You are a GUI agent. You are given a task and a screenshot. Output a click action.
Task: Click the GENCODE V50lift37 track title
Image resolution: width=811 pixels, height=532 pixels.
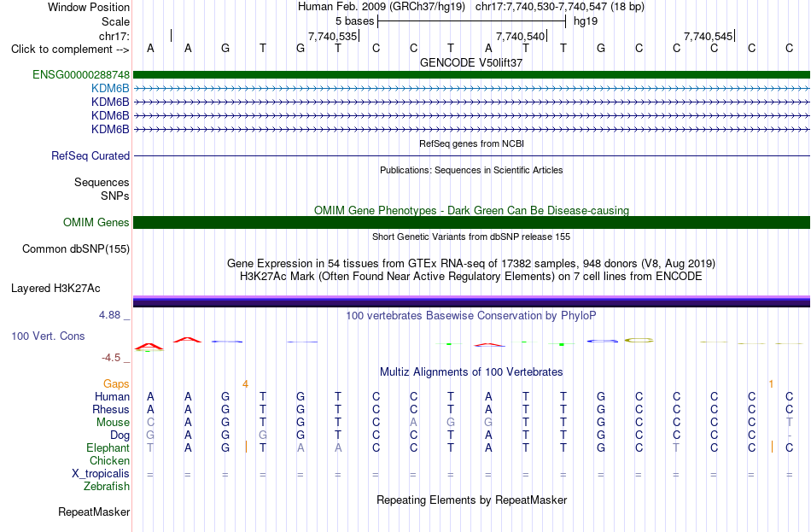471,62
